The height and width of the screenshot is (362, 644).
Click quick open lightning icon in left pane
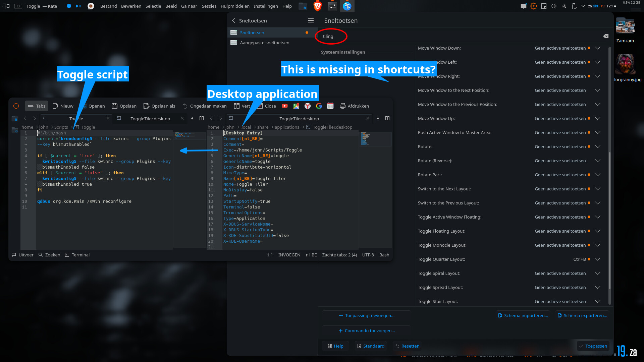192,118
